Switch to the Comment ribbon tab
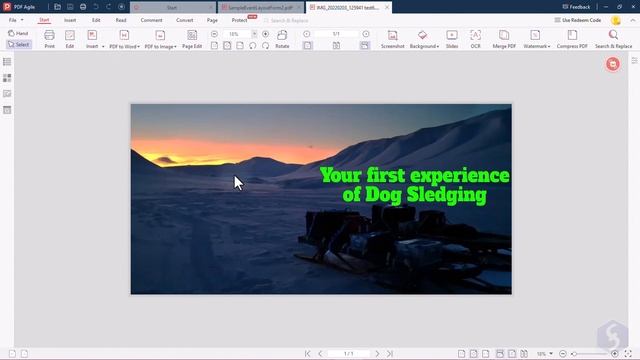The image size is (640, 360). pos(151,20)
